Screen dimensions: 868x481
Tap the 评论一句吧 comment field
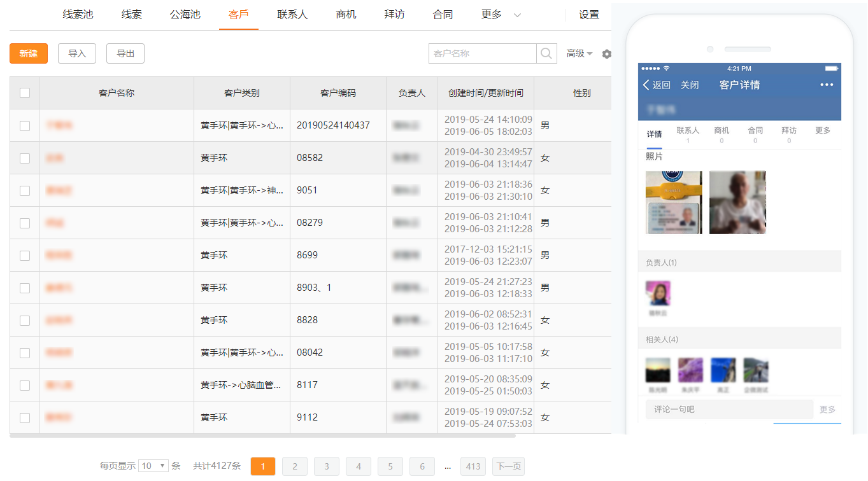tap(729, 409)
